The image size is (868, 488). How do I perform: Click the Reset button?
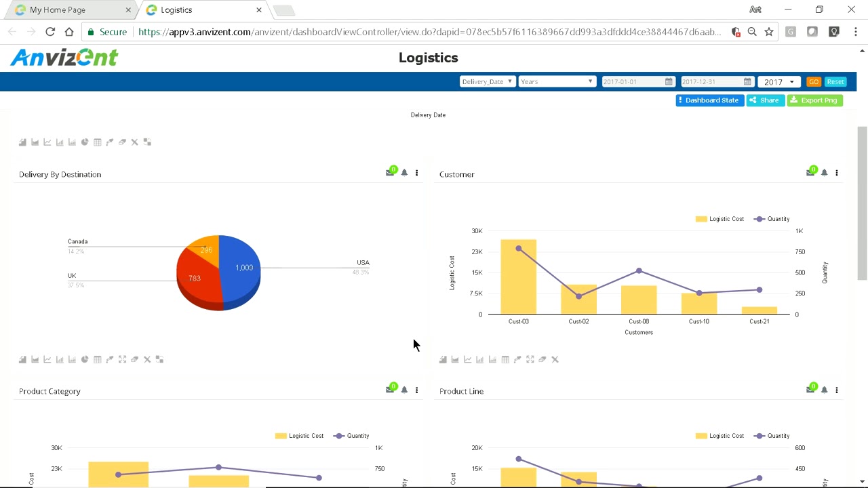tap(835, 82)
